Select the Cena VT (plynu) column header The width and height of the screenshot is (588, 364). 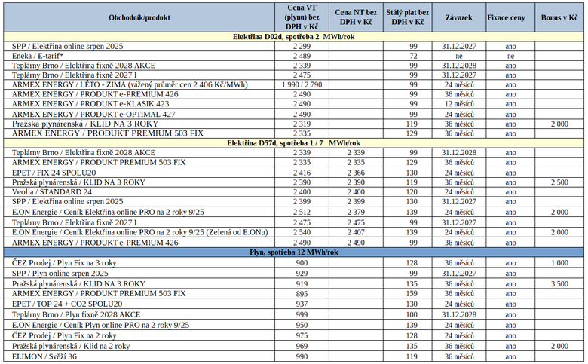pyautogui.click(x=302, y=17)
